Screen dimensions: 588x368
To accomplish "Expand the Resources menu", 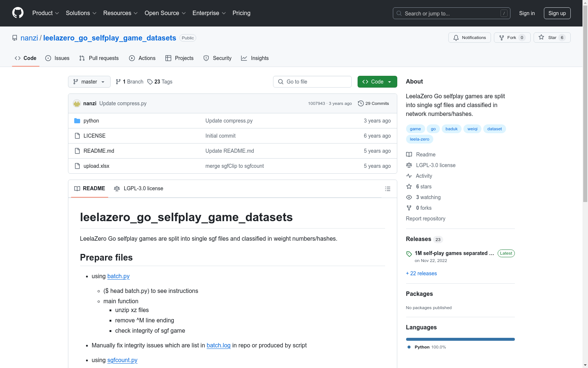I will (121, 13).
